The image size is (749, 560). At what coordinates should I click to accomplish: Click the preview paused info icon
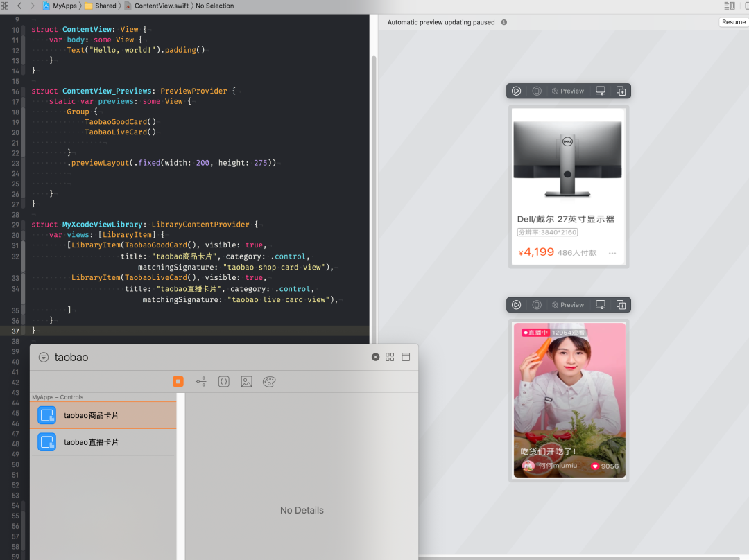(504, 22)
